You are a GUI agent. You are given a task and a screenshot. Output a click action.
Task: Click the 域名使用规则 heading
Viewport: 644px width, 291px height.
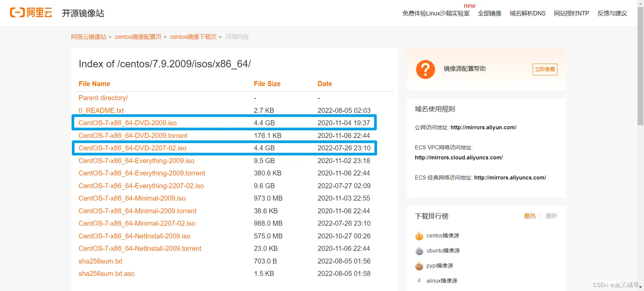435,109
